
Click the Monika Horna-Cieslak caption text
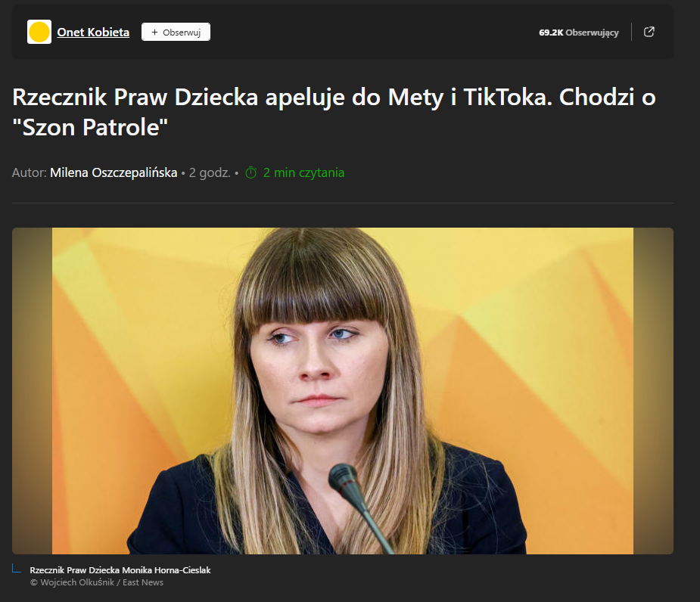coord(120,570)
